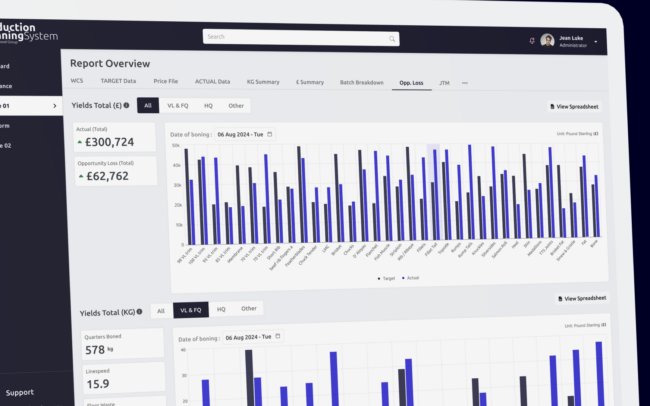The height and width of the screenshot is (406, 650).
Task: Click inside the Search input field
Action: [301, 37]
